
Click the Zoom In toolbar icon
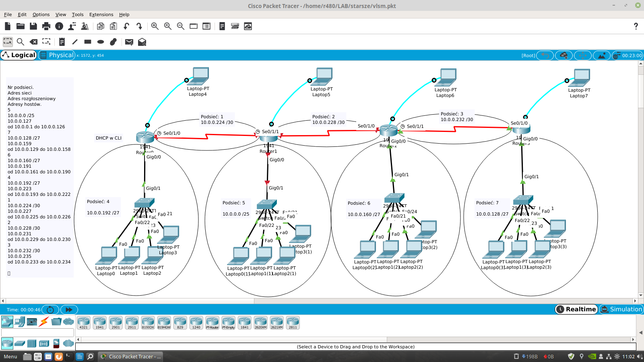tap(155, 26)
